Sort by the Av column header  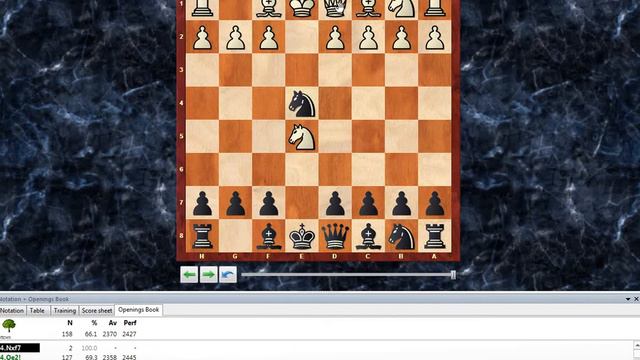coord(113,323)
